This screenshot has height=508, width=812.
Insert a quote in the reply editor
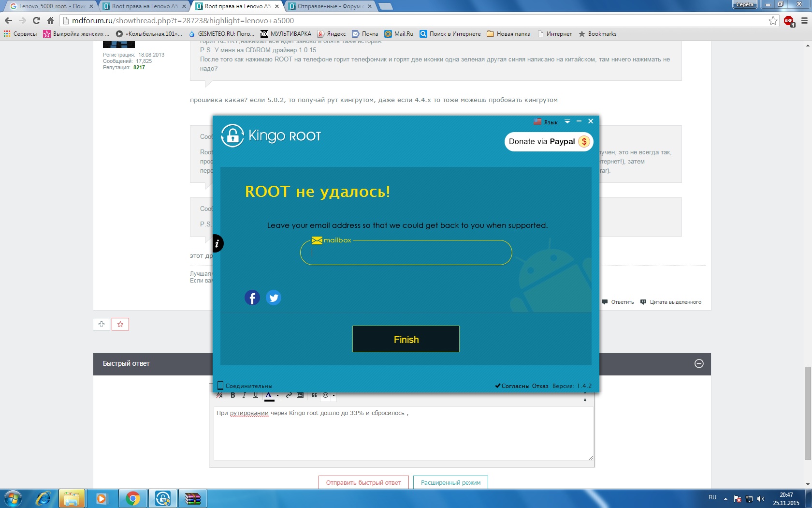tap(314, 395)
